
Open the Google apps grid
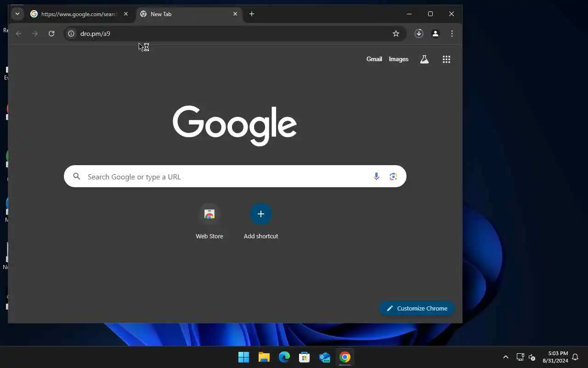[x=447, y=59]
